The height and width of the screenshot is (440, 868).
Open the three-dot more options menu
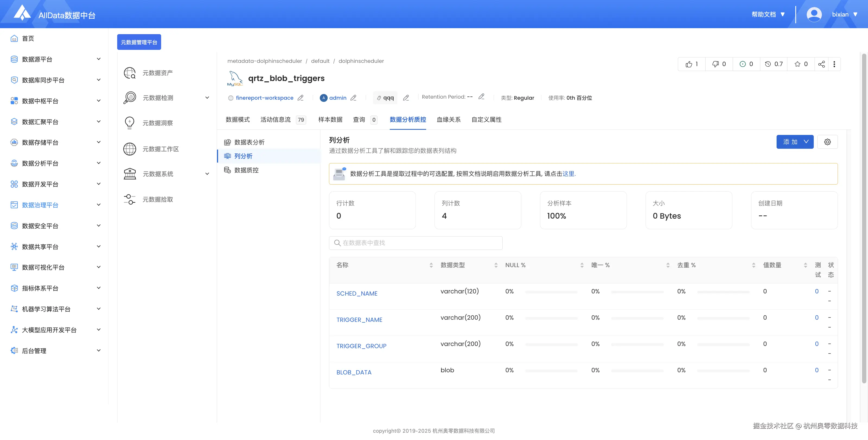pyautogui.click(x=834, y=64)
